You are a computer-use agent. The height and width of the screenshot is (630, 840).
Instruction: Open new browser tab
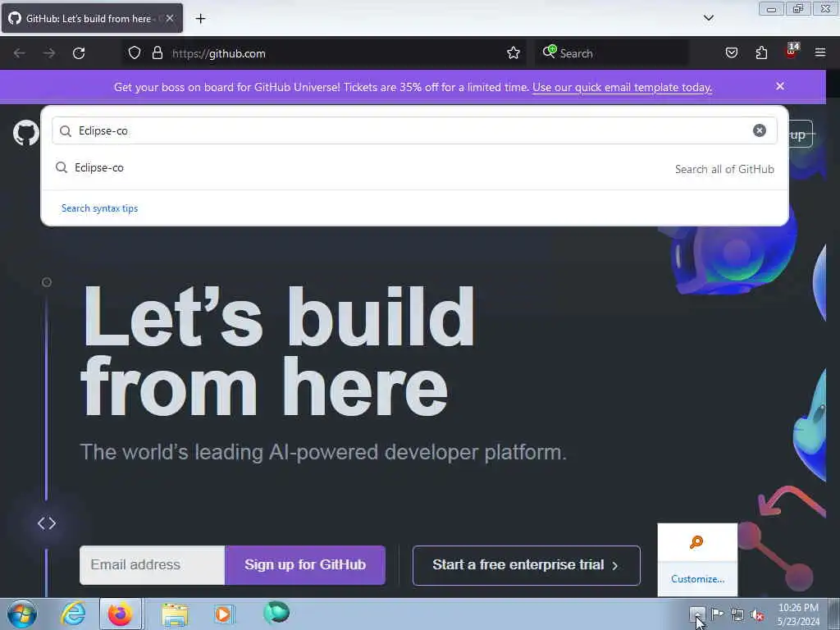pyautogui.click(x=200, y=19)
